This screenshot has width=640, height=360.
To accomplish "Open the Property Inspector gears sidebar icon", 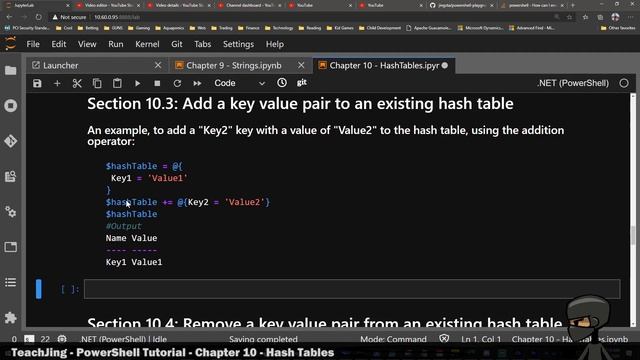I will [11, 211].
